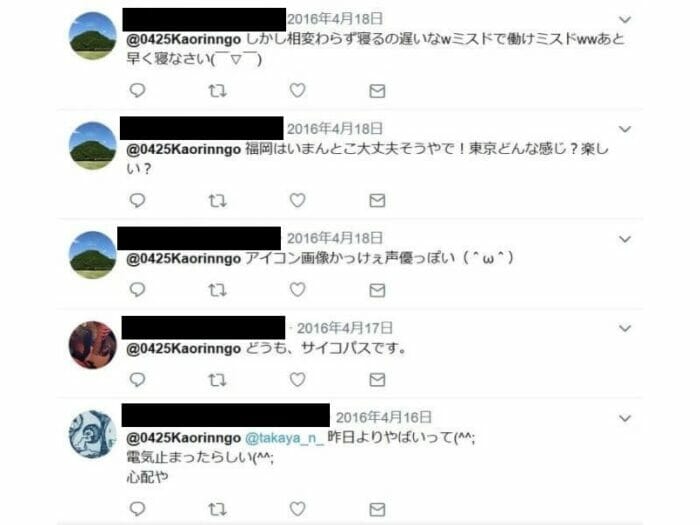Viewport: 700px width, 525px height.
Task: Open the chevron menu on サイコパスです tweet
Action: tap(625, 329)
